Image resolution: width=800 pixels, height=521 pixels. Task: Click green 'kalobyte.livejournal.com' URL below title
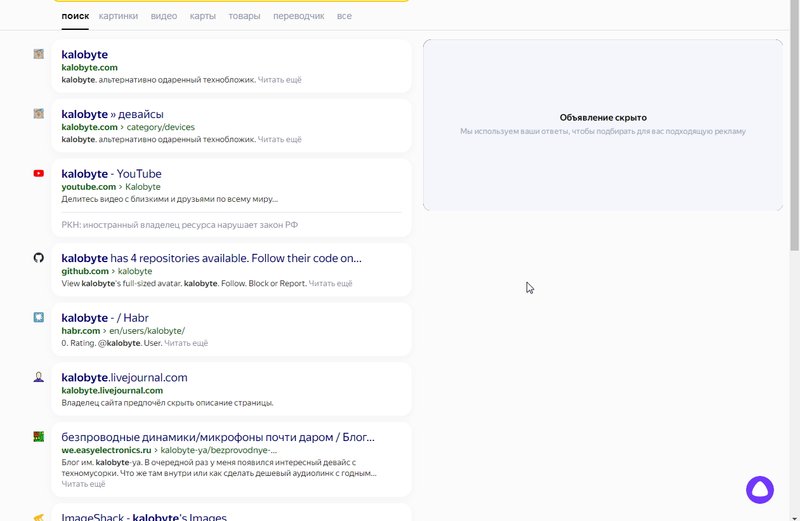112,390
